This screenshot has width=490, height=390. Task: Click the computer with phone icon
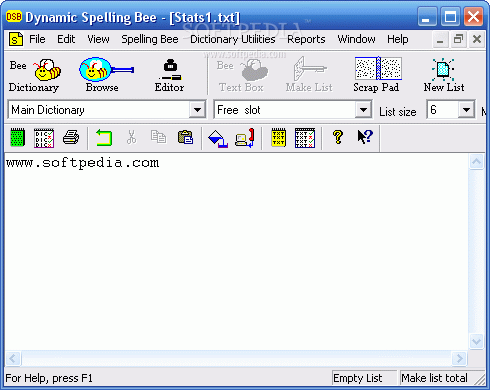tap(245, 138)
